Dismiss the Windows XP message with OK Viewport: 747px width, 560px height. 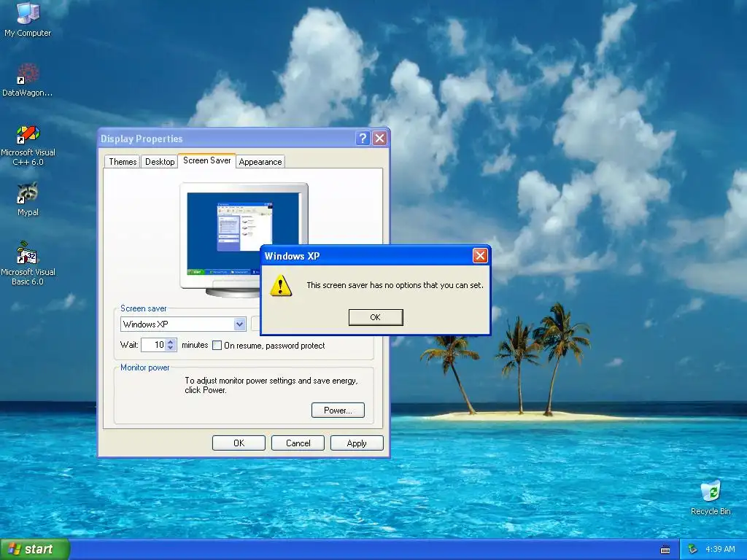click(376, 317)
